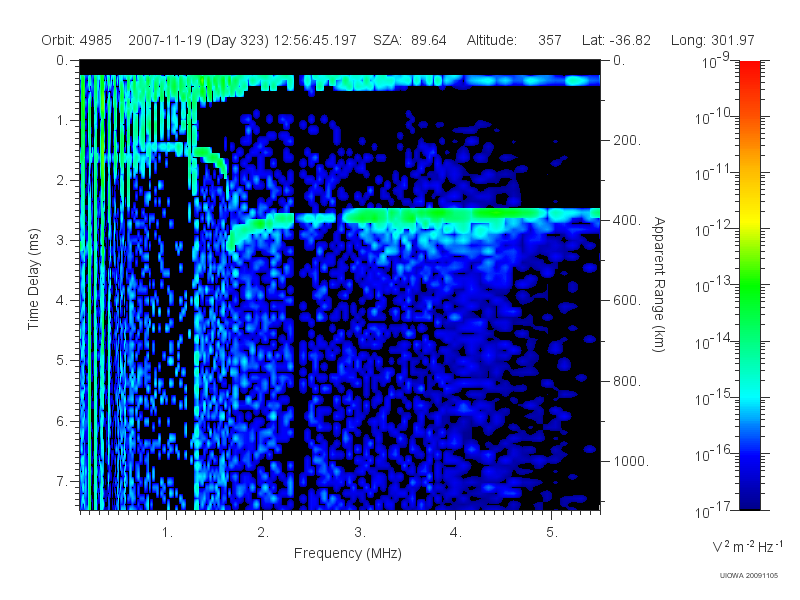Click the 'Long: 301.97' text
The height and width of the screenshot is (600, 800).
click(x=712, y=40)
